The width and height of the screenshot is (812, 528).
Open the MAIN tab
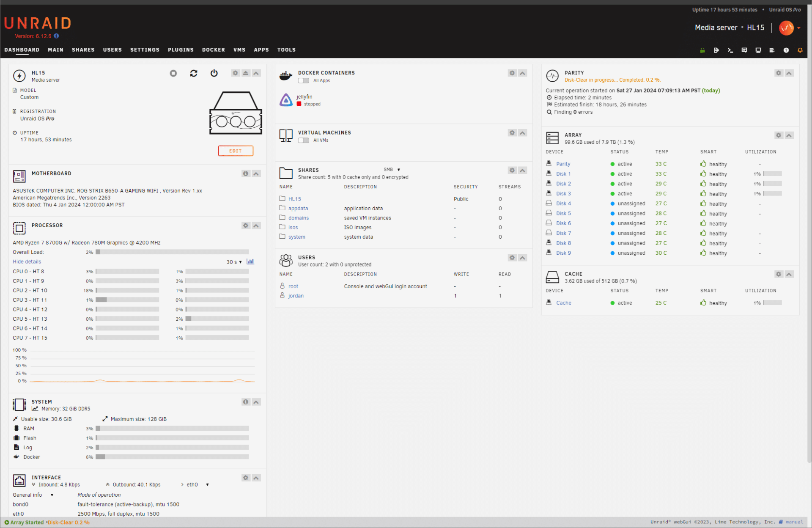tap(55, 50)
